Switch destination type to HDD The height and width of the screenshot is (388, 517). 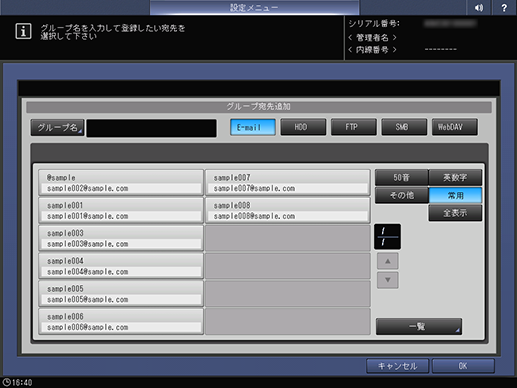tap(303, 127)
